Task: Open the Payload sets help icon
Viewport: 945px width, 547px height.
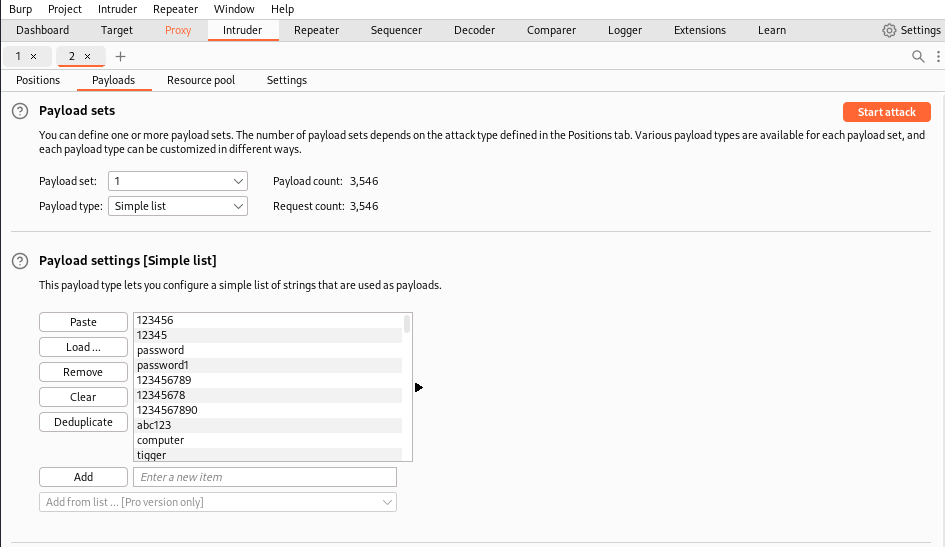Action: pos(20,111)
